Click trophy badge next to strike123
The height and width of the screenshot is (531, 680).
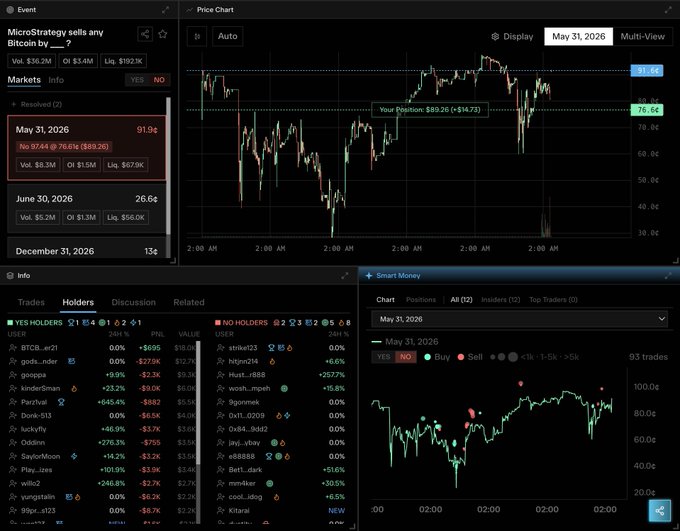click(x=271, y=348)
